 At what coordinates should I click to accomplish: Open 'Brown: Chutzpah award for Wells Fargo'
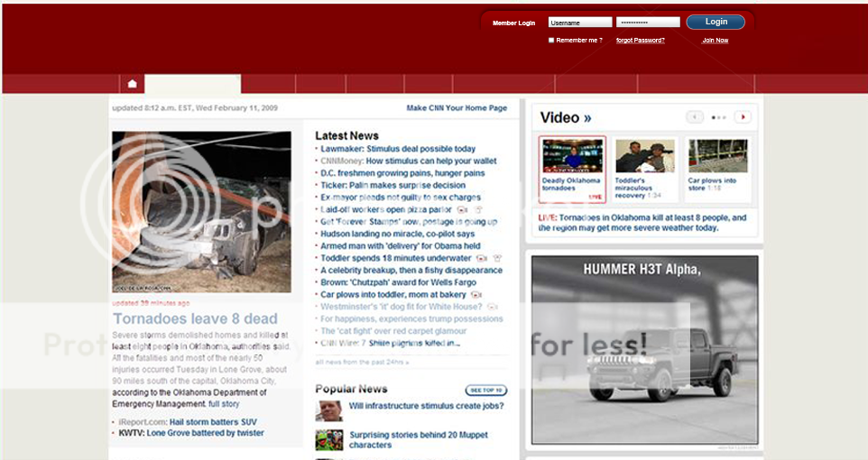[x=399, y=283]
